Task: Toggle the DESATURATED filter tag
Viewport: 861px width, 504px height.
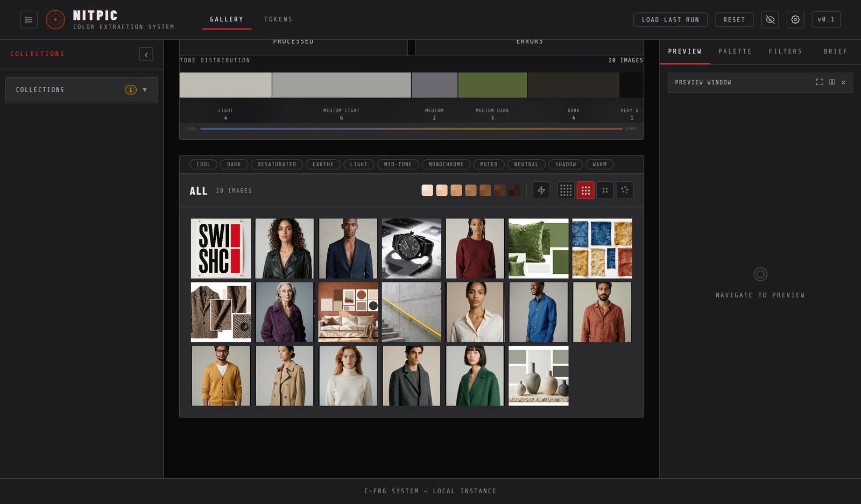Action: (x=277, y=165)
